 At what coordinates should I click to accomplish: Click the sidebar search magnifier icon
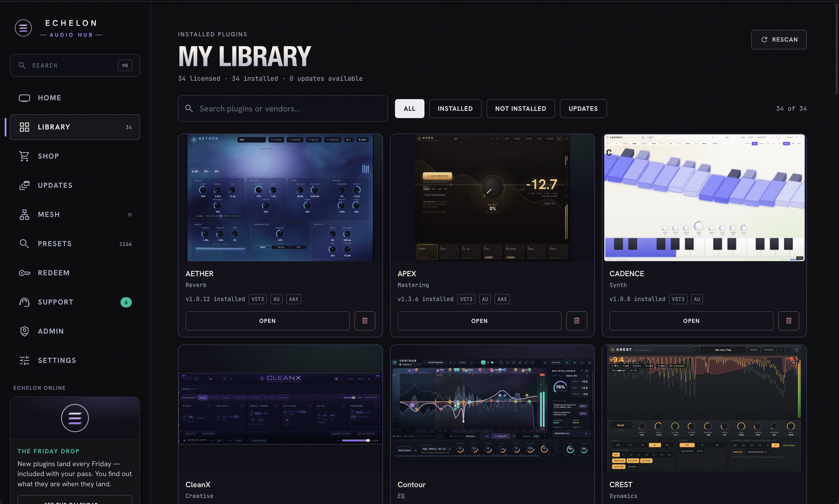click(x=22, y=66)
